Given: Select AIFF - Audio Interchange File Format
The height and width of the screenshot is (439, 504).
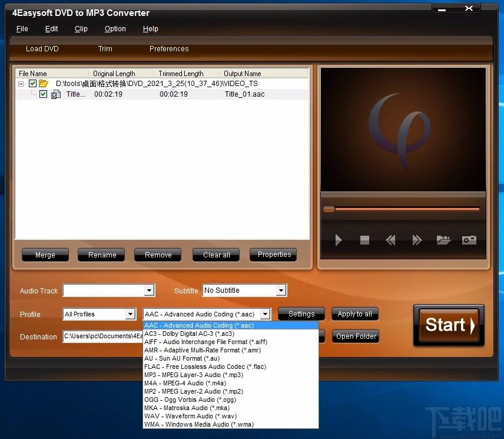Looking at the screenshot, I should coord(231,342).
